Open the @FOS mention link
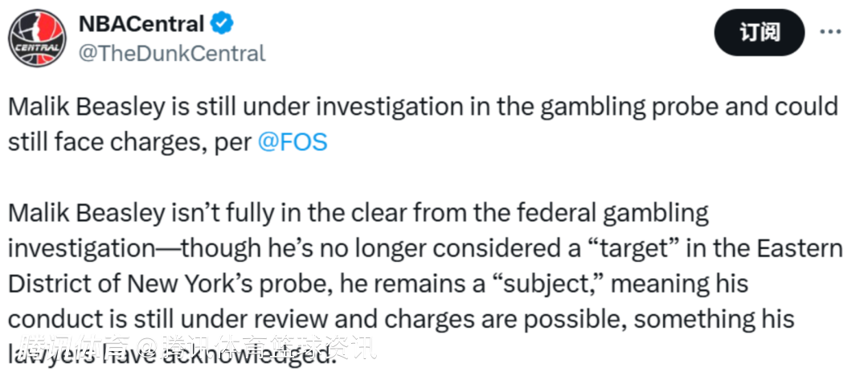The height and width of the screenshot is (376, 868). [x=293, y=142]
